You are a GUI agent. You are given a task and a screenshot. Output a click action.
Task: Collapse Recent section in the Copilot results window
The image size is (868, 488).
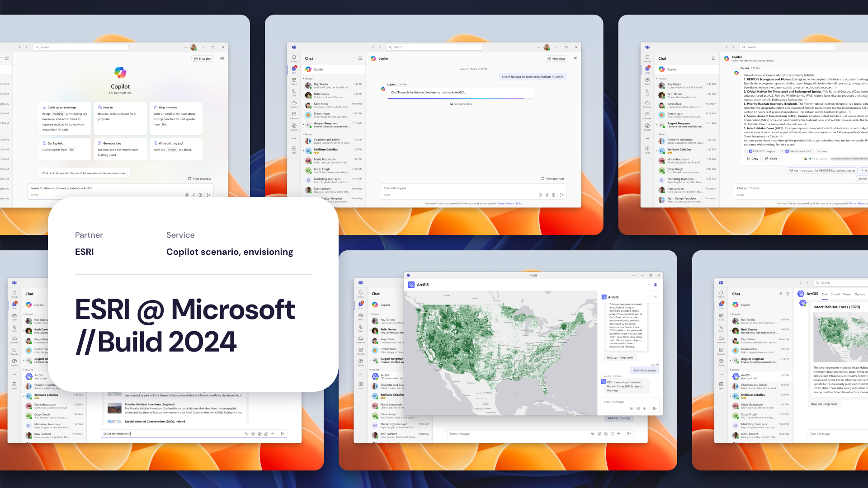point(661,134)
